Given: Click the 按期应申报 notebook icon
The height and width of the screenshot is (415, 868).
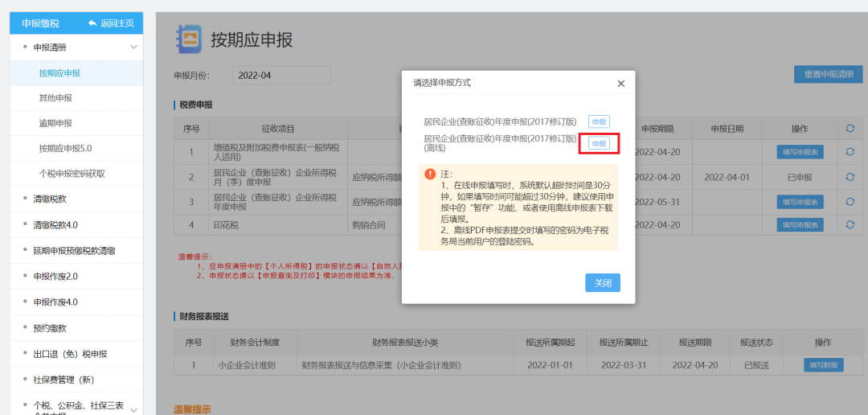Looking at the screenshot, I should coord(189,40).
